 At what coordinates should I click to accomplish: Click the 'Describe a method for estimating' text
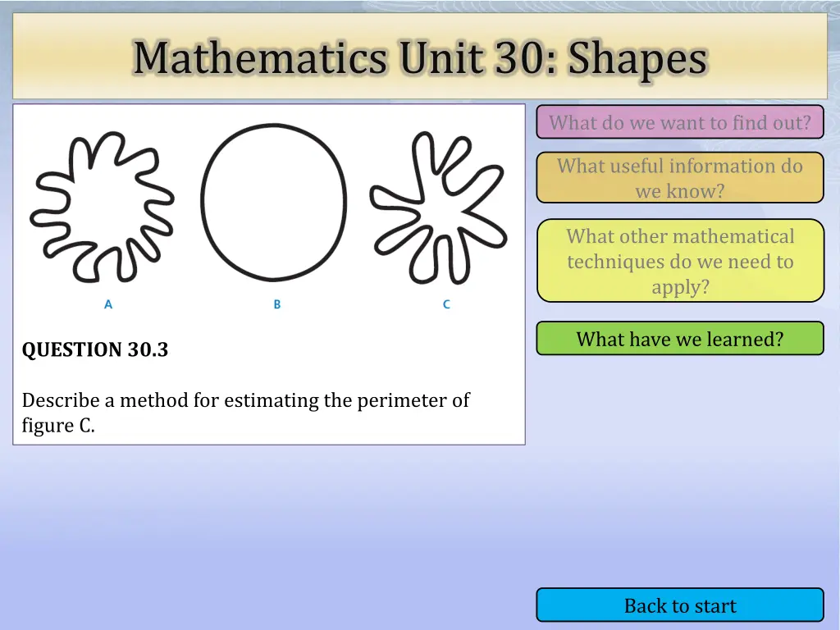[x=245, y=413]
